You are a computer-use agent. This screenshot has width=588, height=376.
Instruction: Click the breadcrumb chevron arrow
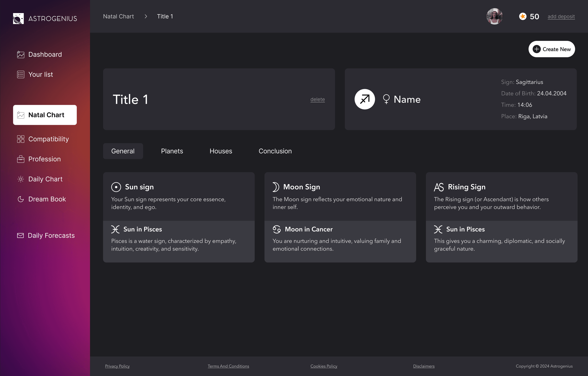pyautogui.click(x=146, y=16)
